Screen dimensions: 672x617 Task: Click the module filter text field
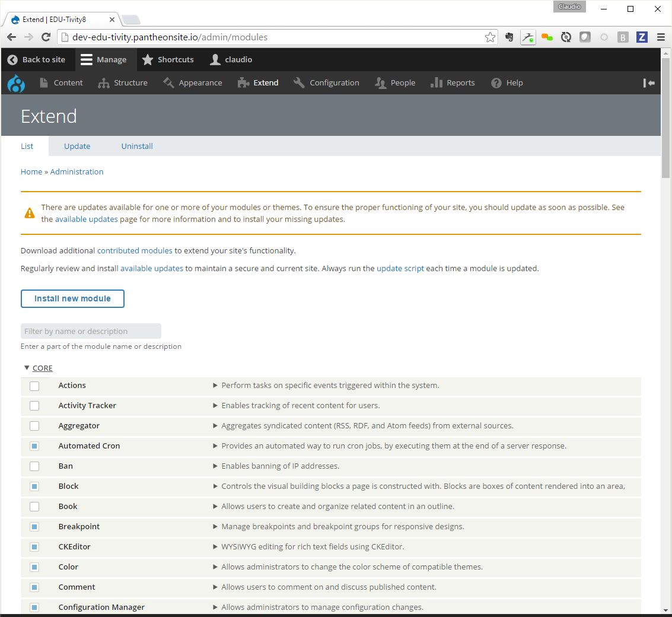point(91,332)
